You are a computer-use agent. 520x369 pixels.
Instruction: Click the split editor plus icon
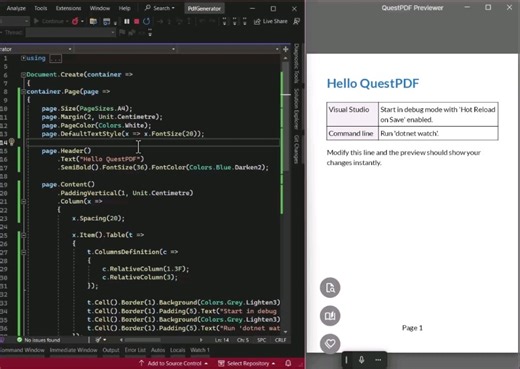point(286,49)
